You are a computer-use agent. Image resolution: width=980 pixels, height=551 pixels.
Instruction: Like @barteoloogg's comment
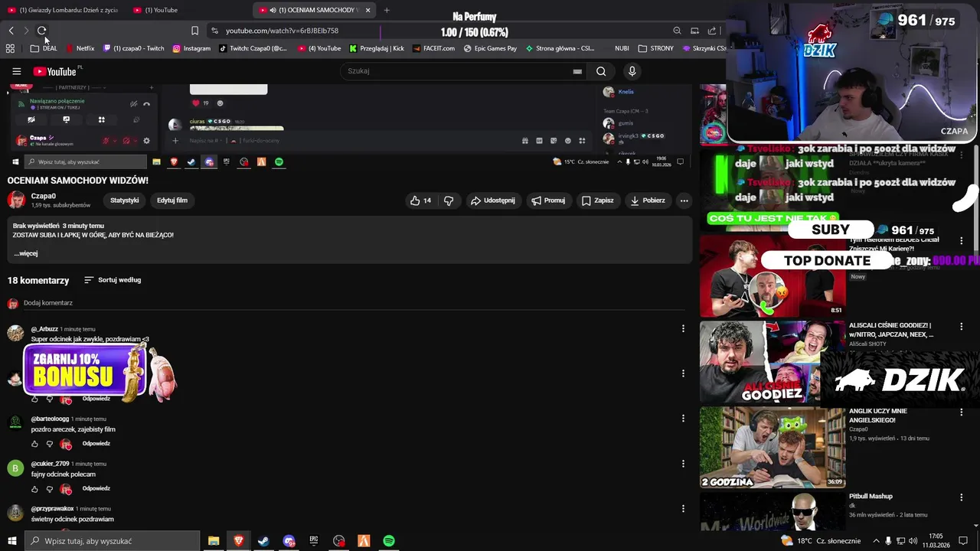pyautogui.click(x=34, y=444)
